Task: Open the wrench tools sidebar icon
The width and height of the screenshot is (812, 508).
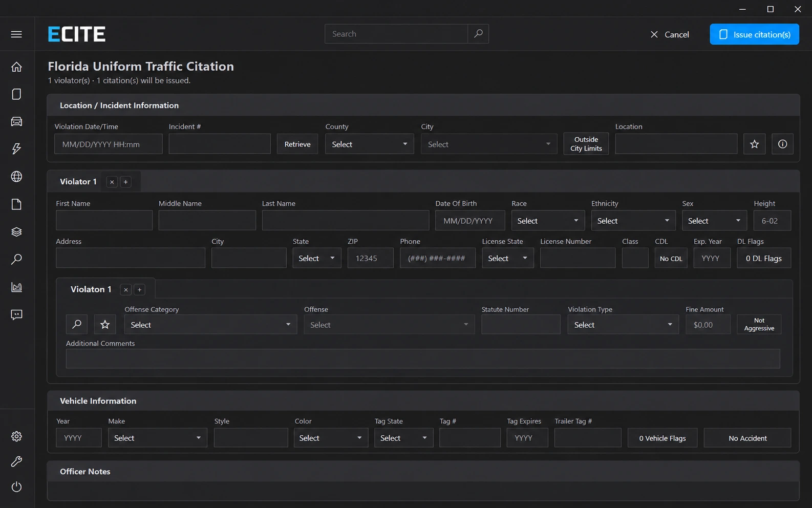Action: tap(16, 461)
